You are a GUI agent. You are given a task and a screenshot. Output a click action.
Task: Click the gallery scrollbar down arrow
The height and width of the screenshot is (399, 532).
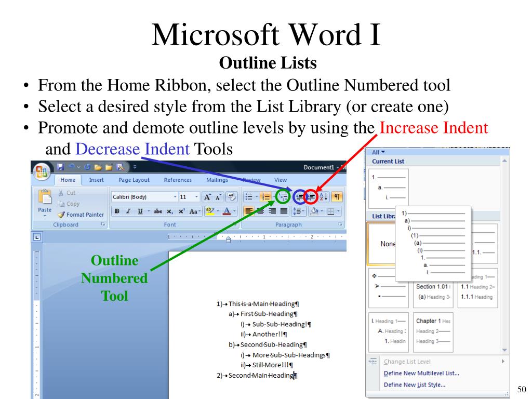click(504, 350)
